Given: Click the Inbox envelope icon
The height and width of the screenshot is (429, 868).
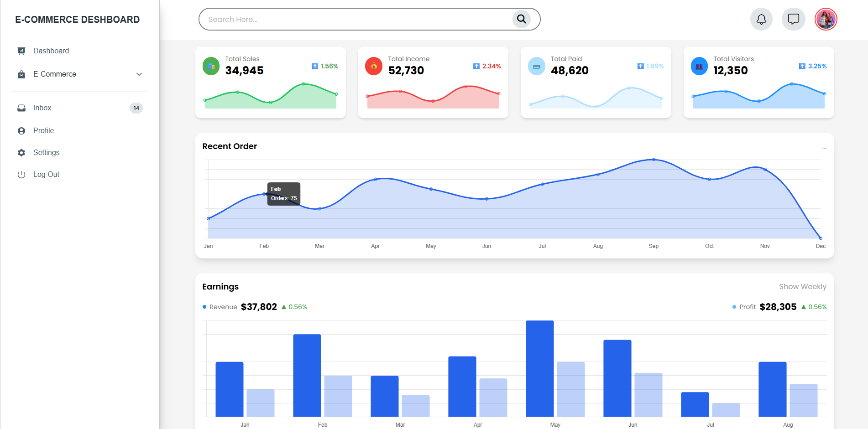Looking at the screenshot, I should pos(21,108).
